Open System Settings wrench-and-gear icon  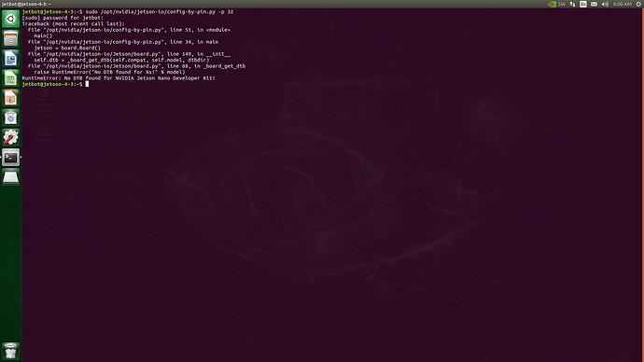[10, 137]
